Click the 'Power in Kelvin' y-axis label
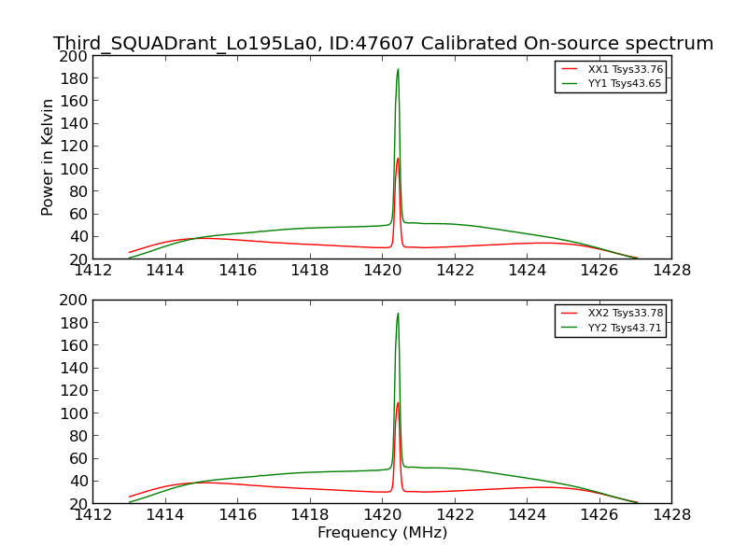 pos(47,158)
